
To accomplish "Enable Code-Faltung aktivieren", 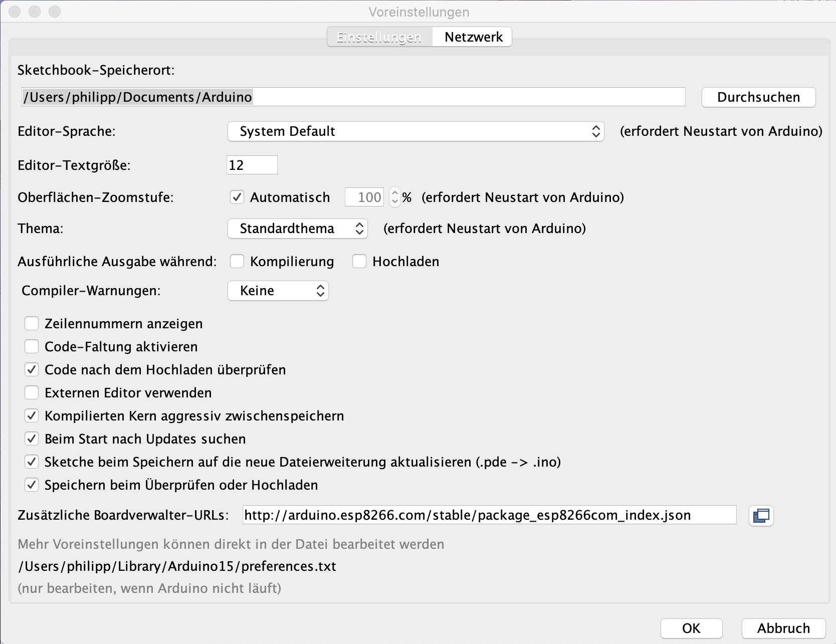I will point(32,346).
